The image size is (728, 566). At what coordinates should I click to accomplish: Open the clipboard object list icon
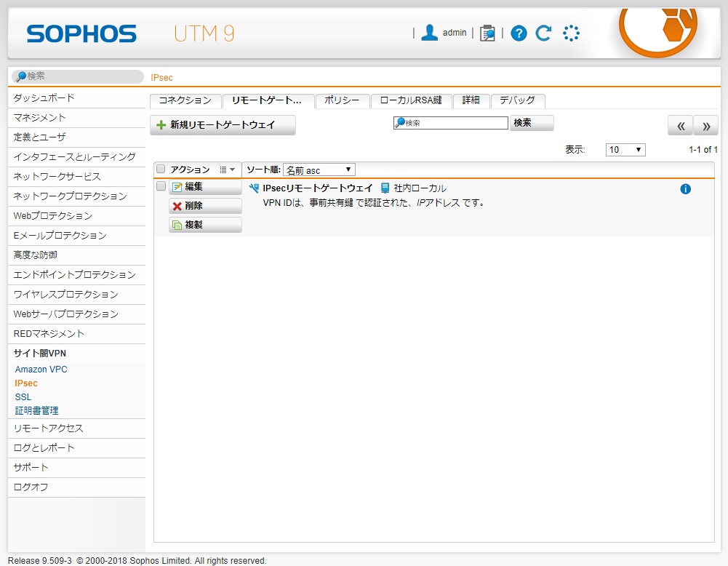pos(487,33)
